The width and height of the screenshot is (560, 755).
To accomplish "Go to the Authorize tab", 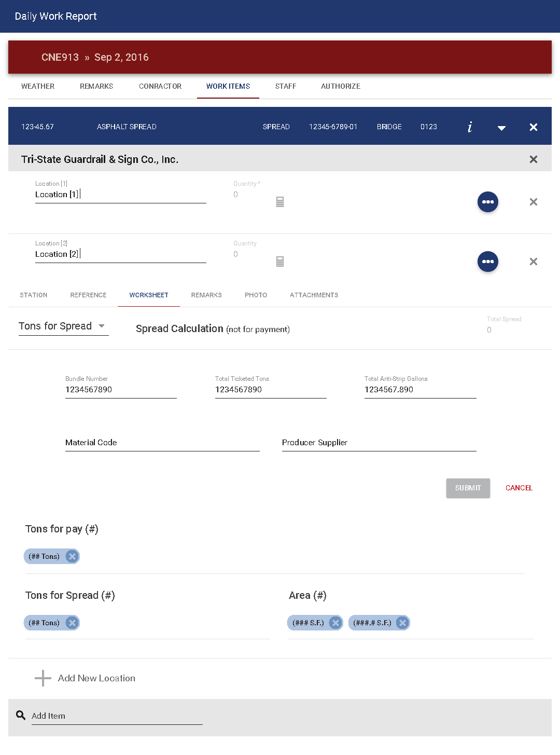I will (341, 86).
